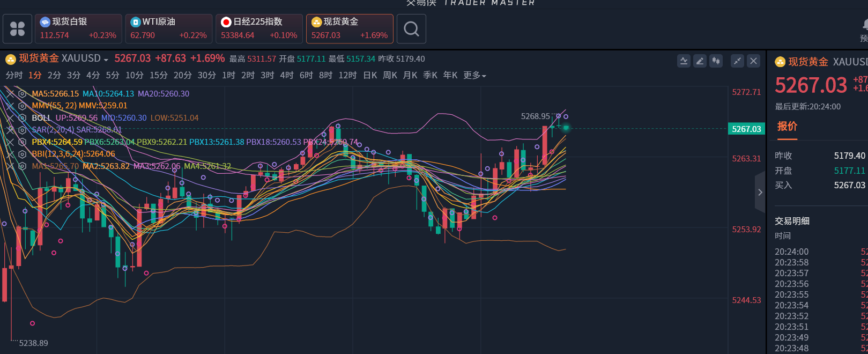Click the 5267.03 current price axis label
The height and width of the screenshot is (354, 868).
pyautogui.click(x=746, y=129)
